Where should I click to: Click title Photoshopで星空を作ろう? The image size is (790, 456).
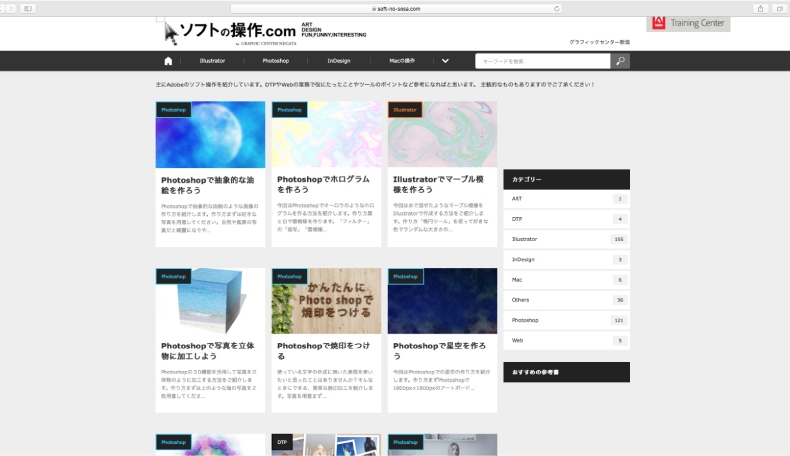439,351
